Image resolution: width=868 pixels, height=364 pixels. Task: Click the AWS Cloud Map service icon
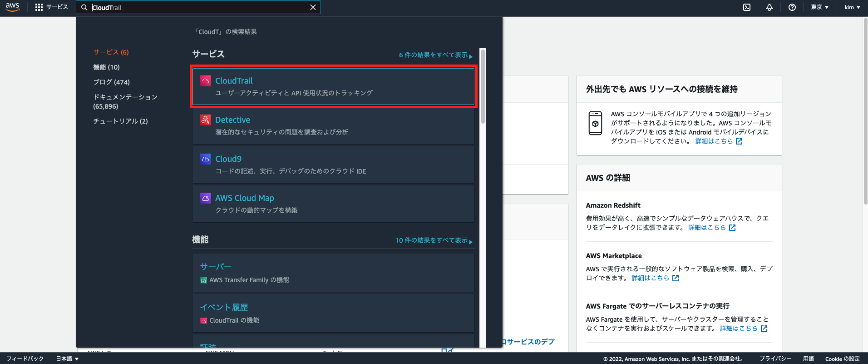(x=205, y=198)
